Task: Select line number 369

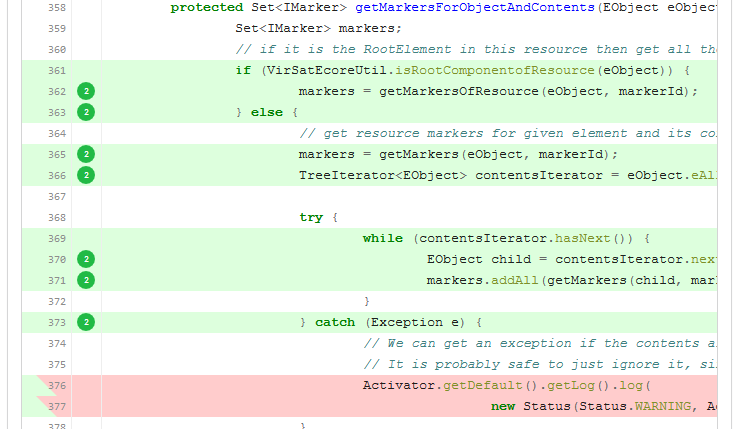Action: (57, 239)
